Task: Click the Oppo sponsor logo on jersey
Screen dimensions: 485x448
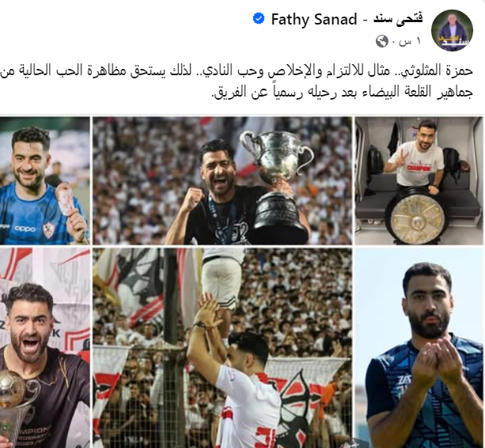Action: coord(25,229)
